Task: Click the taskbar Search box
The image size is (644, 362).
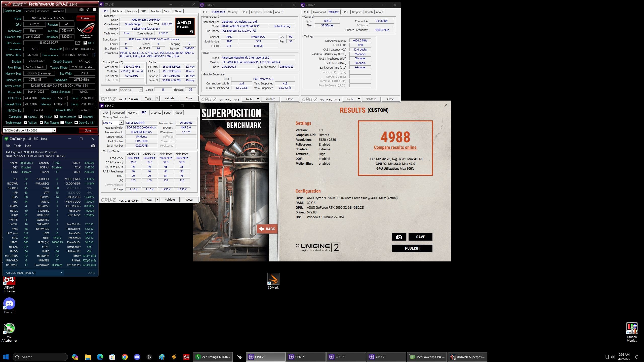Action: (40, 357)
